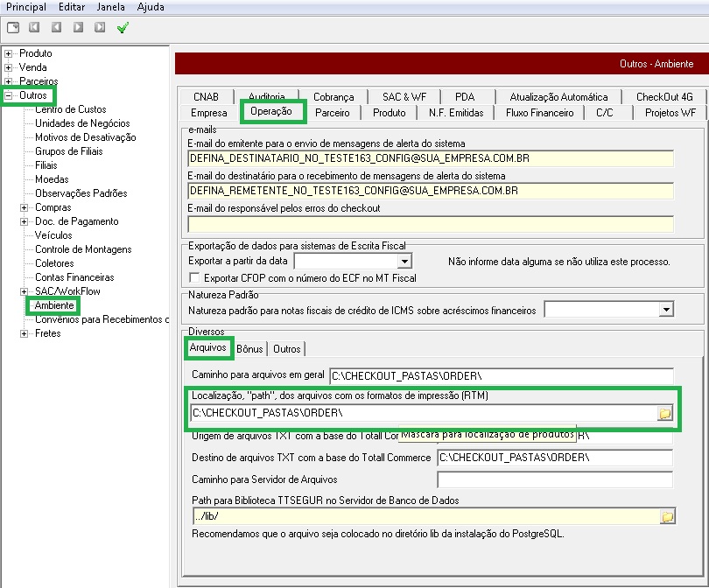
Task: Click the destinatário alert e-mail field
Action: pyautogui.click(x=431, y=191)
